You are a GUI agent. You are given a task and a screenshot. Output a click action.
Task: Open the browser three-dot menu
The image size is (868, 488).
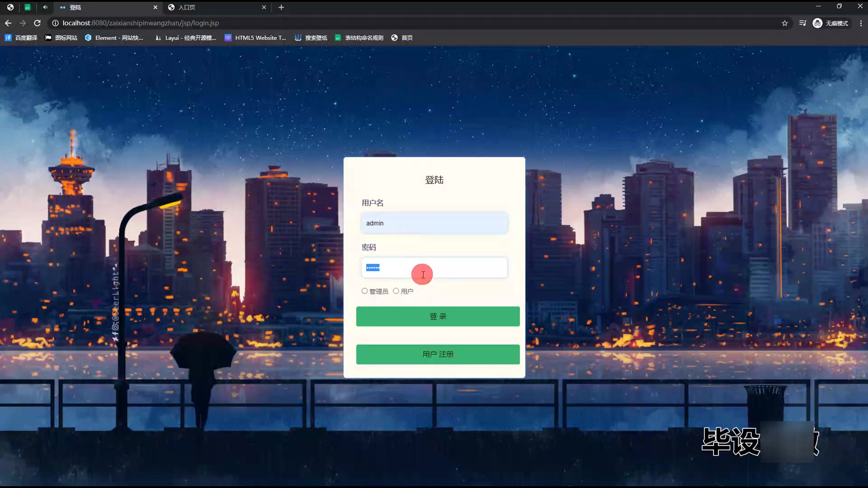tap(860, 23)
